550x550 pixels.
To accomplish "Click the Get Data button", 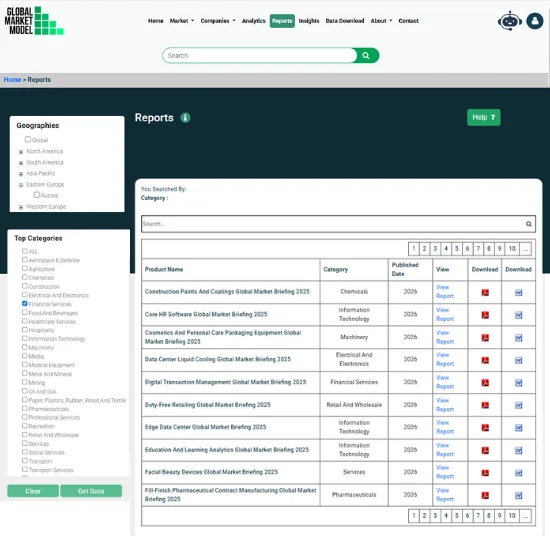I will click(x=91, y=491).
